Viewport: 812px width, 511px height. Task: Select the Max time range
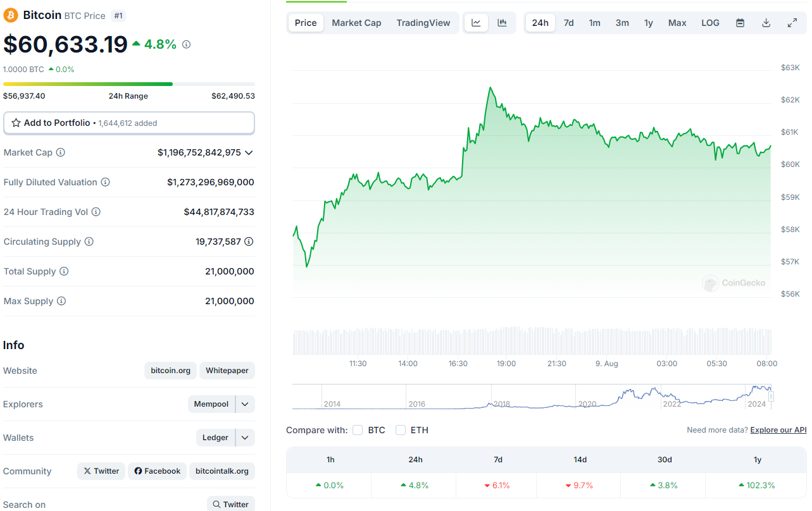click(677, 23)
